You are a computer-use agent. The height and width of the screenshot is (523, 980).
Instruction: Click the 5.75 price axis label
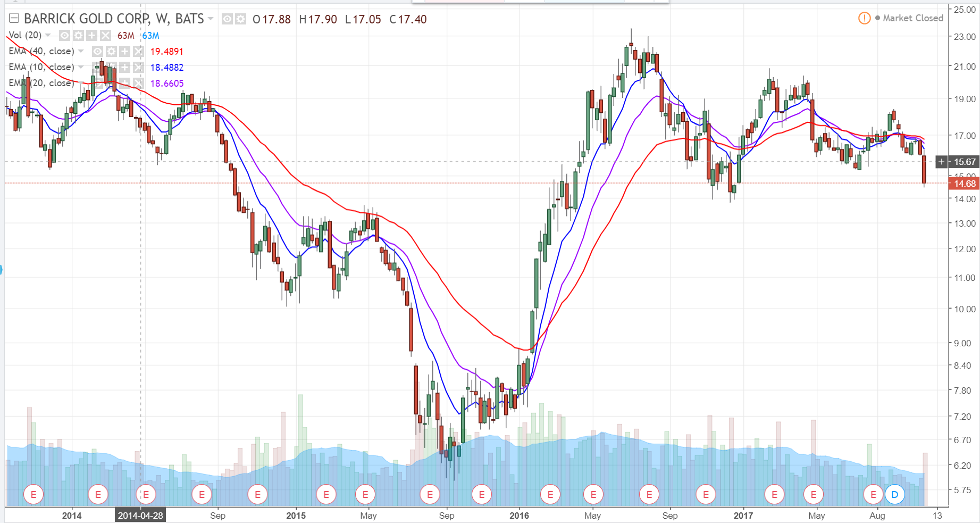click(x=963, y=490)
